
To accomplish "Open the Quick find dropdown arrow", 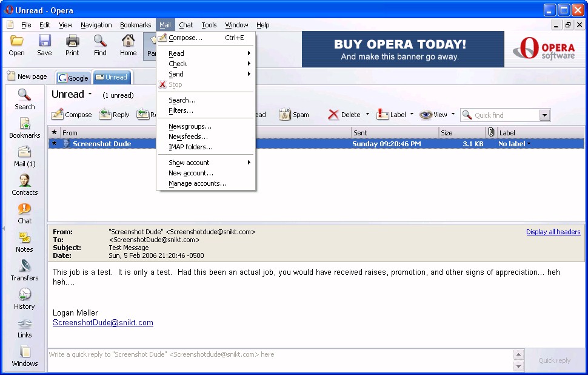I will (x=544, y=115).
